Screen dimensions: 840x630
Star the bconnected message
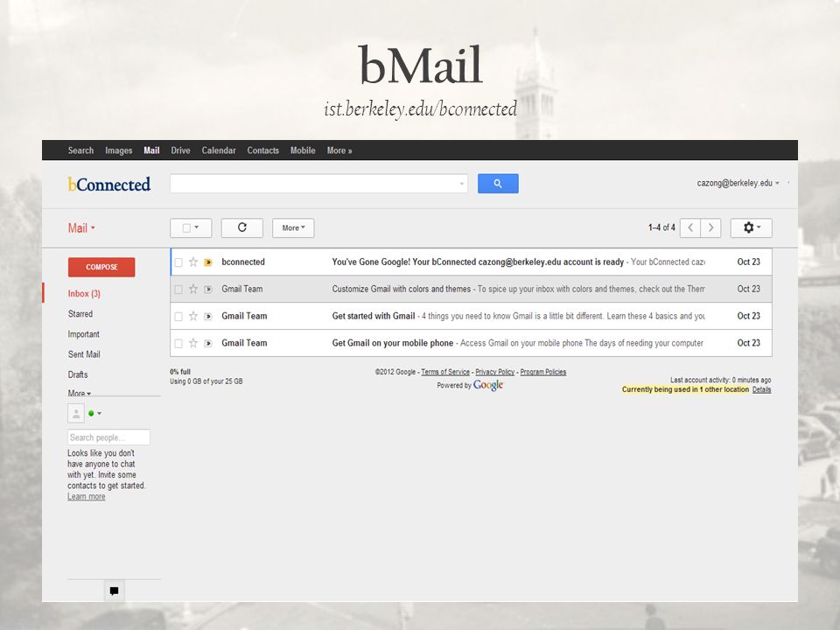pyautogui.click(x=193, y=262)
